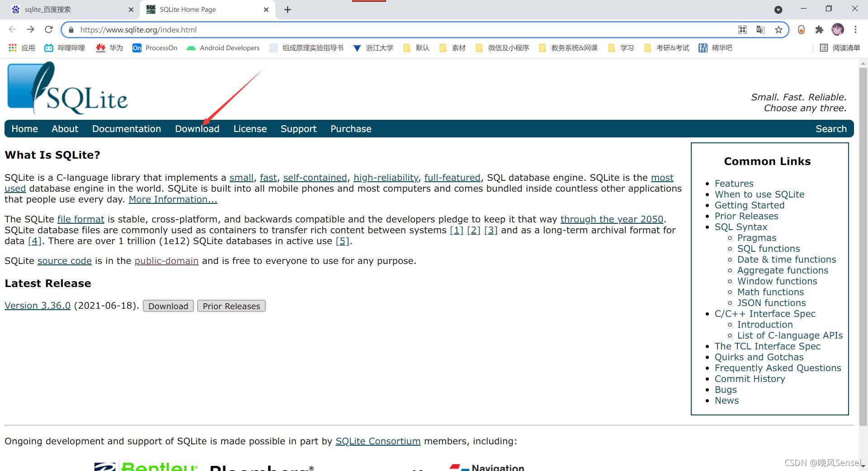Open the source code link
The width and height of the screenshot is (868, 471).
click(64, 261)
